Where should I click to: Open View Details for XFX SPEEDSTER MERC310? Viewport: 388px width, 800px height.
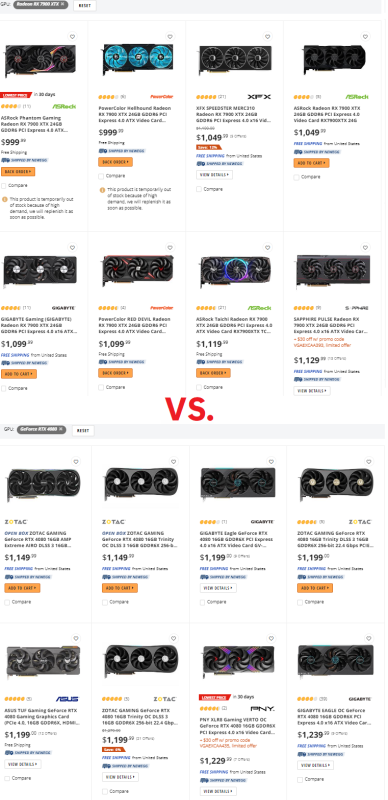coord(214,174)
